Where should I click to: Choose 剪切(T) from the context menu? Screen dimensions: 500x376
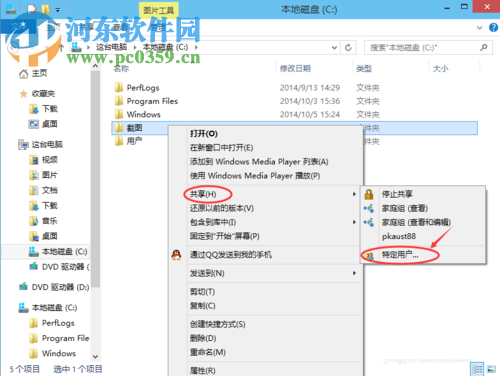tap(202, 292)
